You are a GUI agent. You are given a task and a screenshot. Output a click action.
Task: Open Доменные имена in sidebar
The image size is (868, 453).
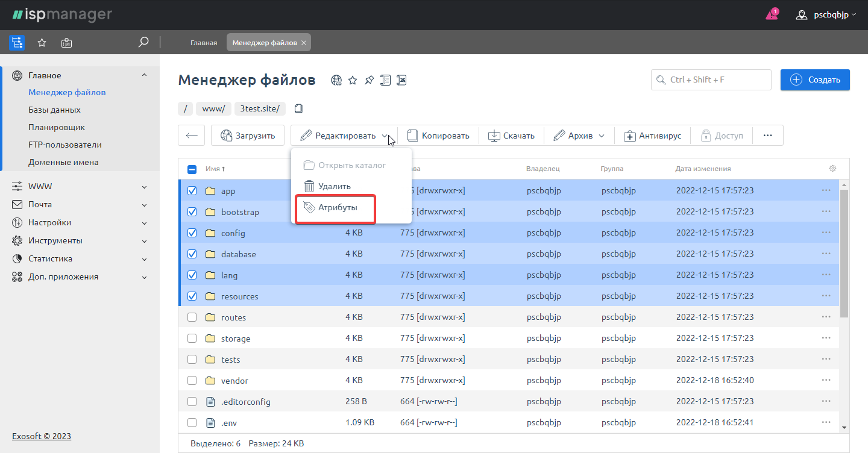[x=63, y=163]
